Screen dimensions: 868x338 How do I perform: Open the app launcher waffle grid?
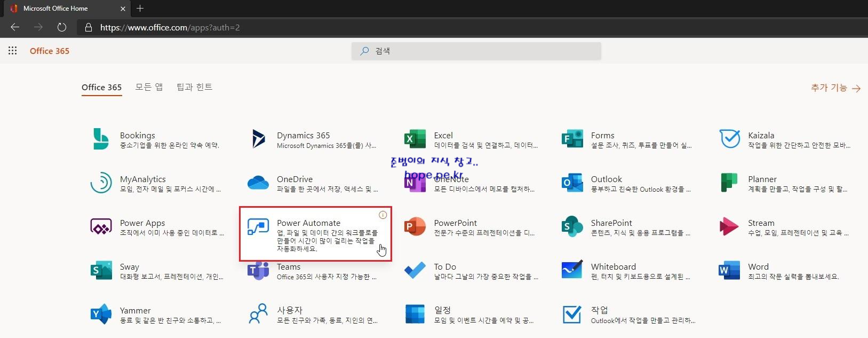13,51
